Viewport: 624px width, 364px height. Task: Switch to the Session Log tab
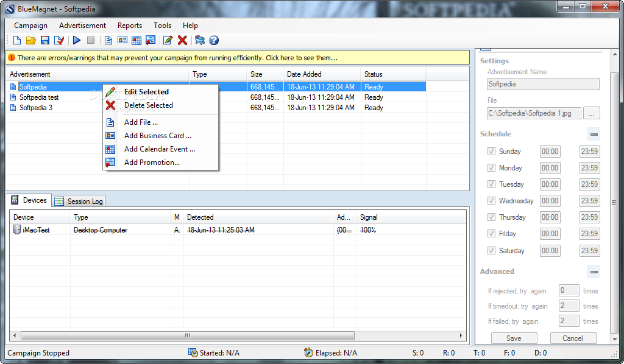79,201
